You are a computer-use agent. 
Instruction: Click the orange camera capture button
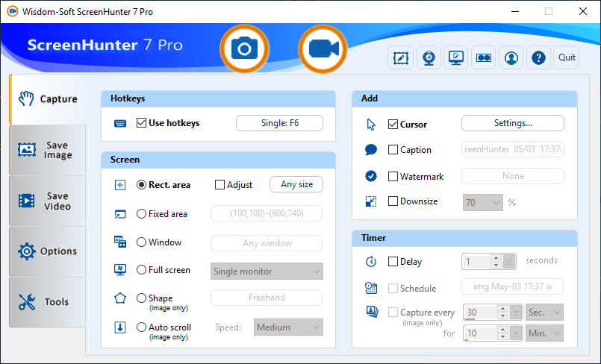[243, 48]
